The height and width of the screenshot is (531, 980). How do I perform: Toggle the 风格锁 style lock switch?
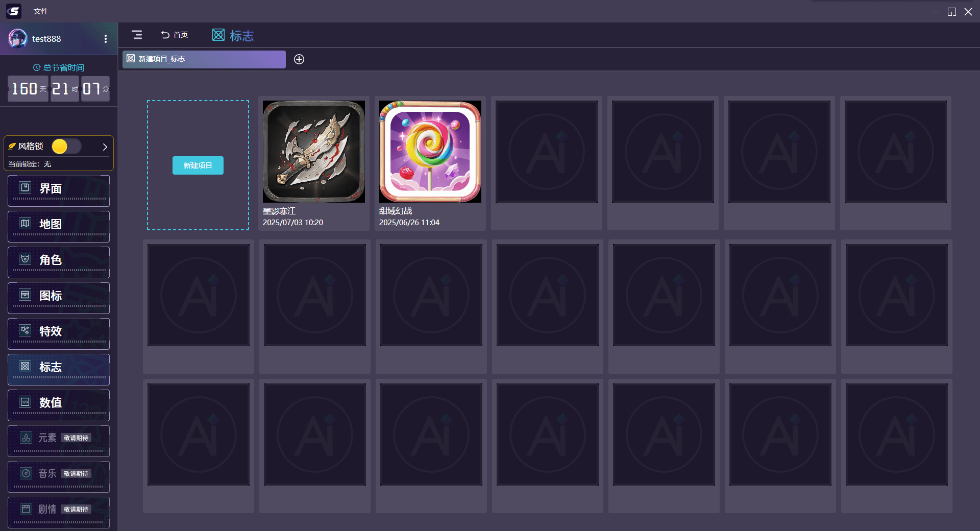[x=66, y=147]
